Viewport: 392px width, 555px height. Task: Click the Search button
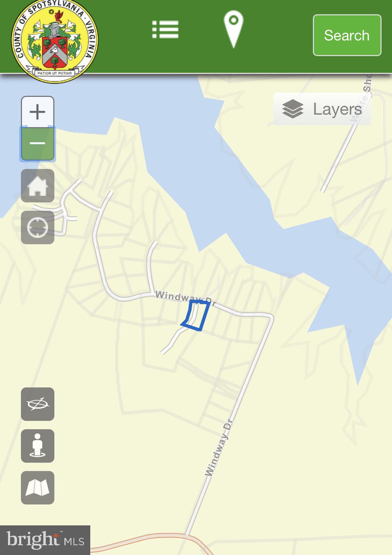tap(347, 35)
